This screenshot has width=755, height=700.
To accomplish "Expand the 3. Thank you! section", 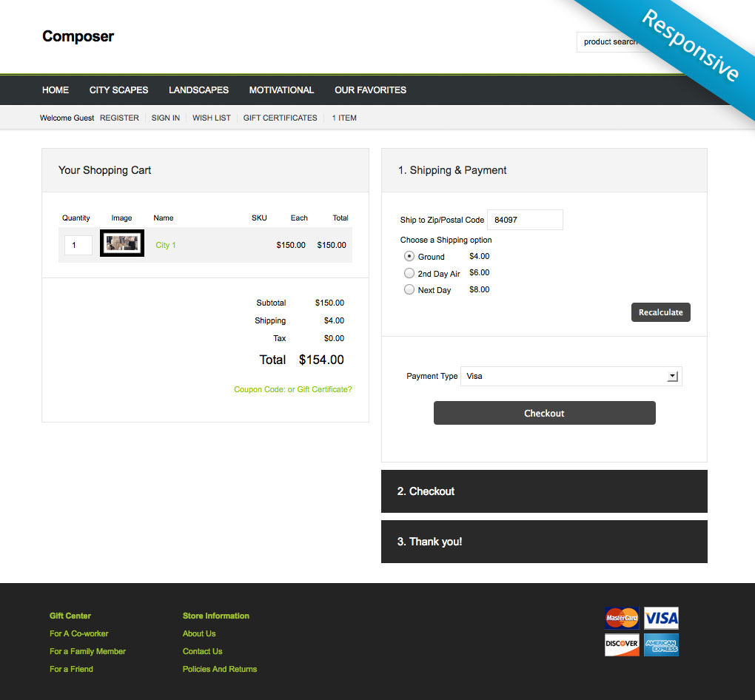I will 544,542.
